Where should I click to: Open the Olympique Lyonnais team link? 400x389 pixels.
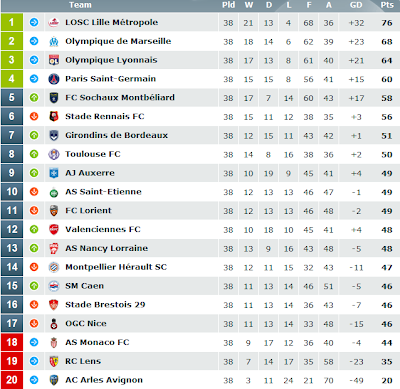pyautogui.click(x=111, y=60)
